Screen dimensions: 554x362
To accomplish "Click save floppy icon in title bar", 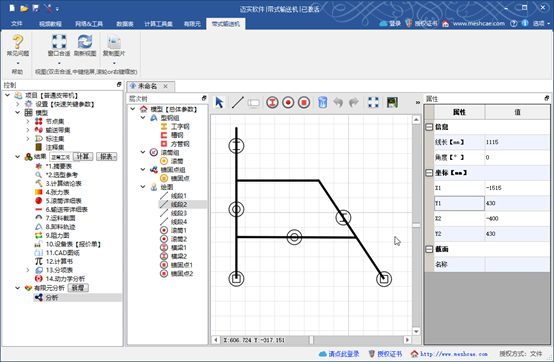I will tap(35, 8).
